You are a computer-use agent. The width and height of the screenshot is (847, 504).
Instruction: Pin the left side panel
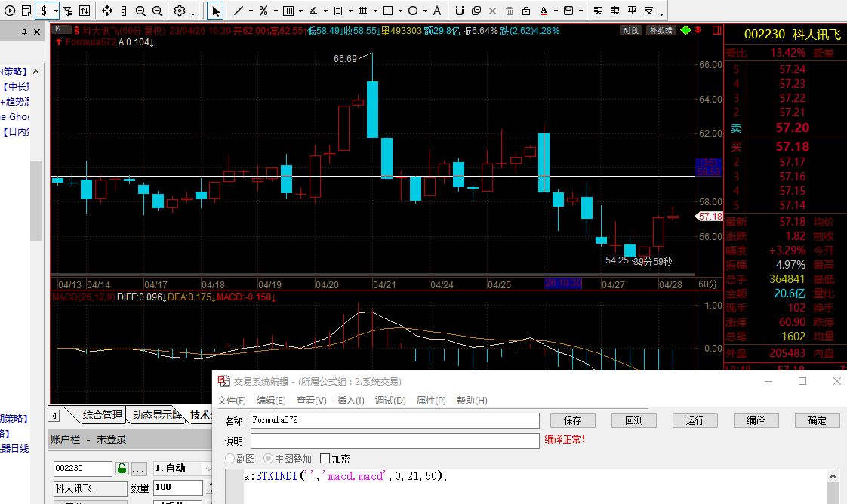tap(23, 32)
